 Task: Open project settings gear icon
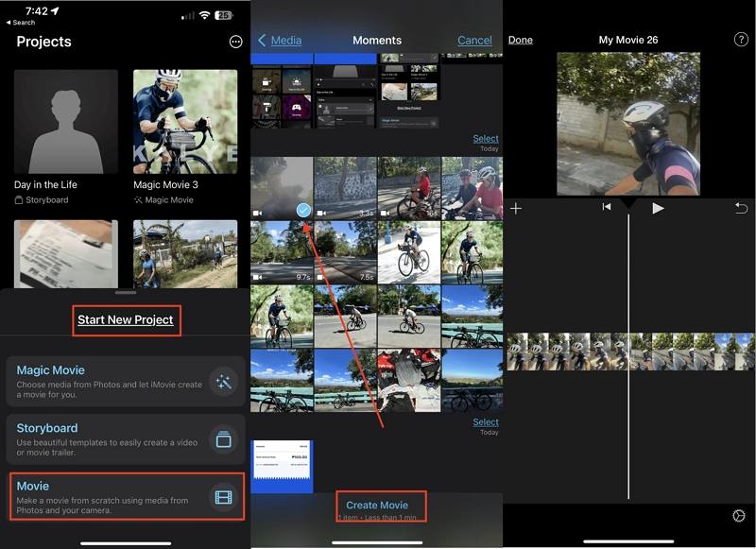click(x=739, y=516)
